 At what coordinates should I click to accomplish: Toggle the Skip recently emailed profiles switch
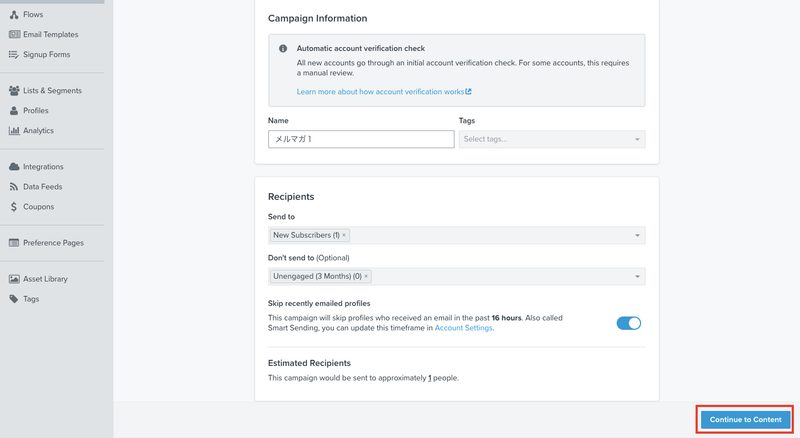[629, 323]
